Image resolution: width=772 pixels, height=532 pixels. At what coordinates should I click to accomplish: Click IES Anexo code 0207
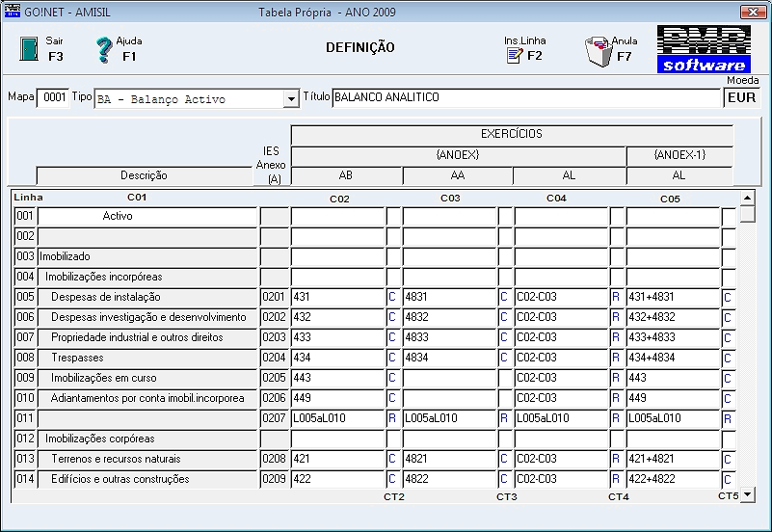click(275, 418)
